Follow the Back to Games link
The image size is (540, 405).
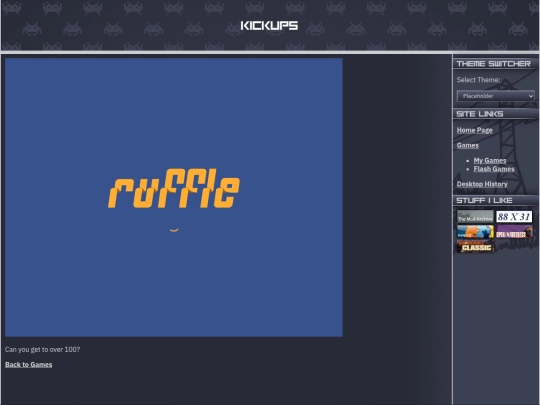29,364
